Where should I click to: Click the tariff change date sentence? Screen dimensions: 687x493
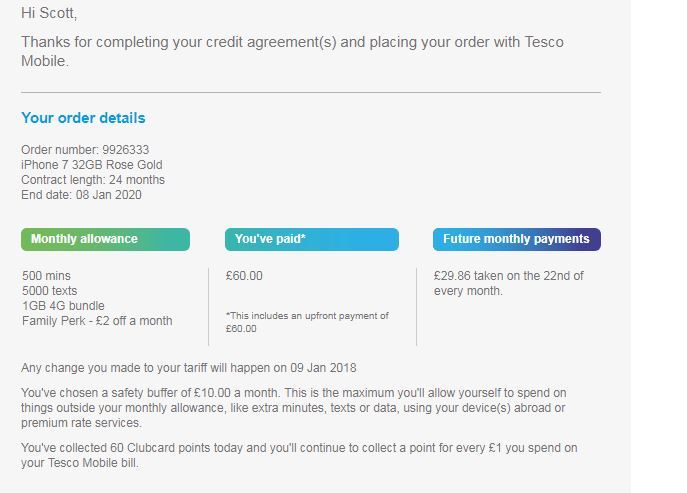(x=189, y=368)
